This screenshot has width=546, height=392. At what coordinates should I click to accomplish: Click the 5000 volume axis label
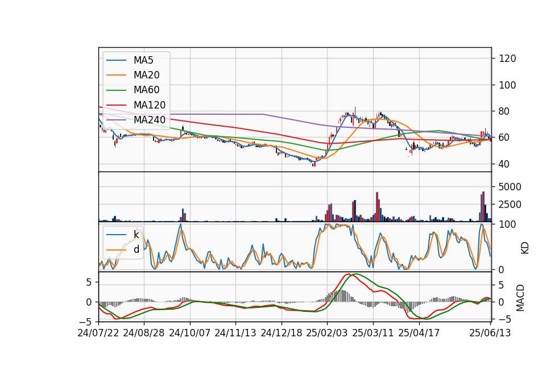pos(510,187)
